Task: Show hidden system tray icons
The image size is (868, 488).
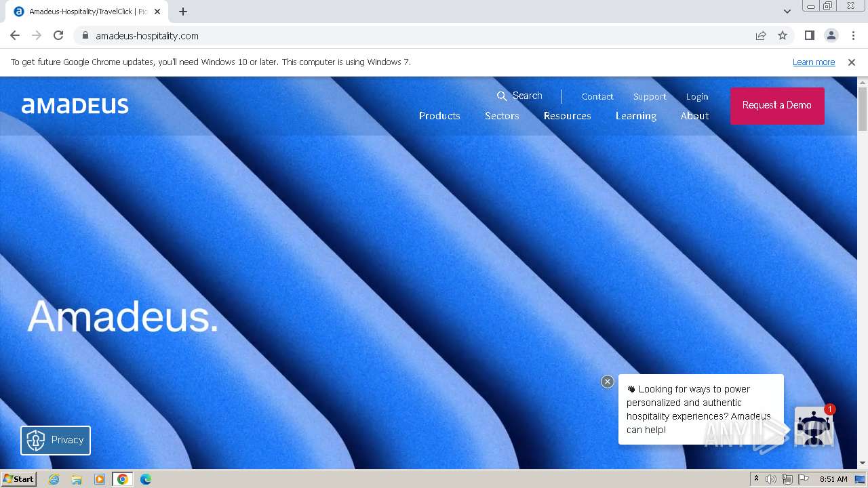Action: (757, 479)
